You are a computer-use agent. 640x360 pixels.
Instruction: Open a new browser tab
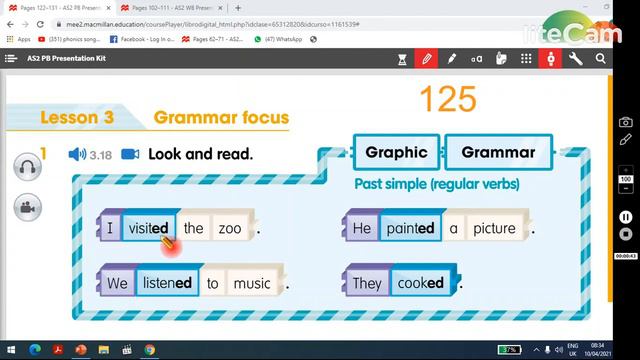pos(238,8)
